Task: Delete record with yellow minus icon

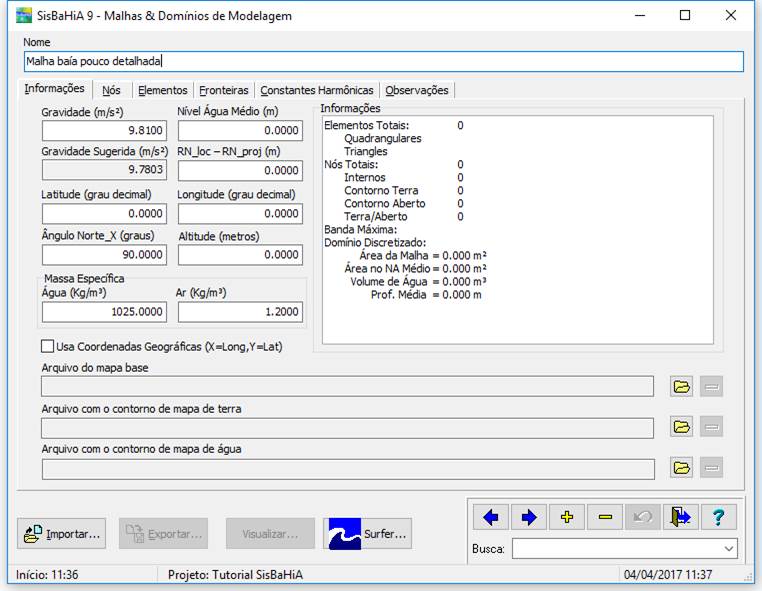Action: (605, 517)
